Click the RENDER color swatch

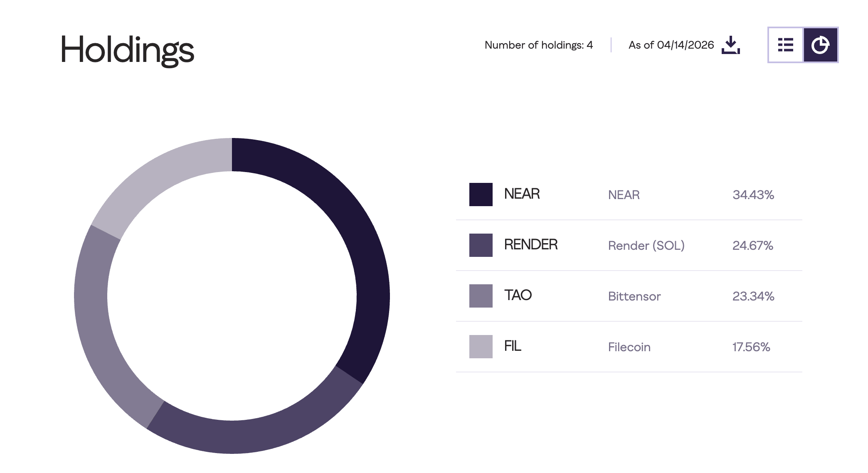[481, 245]
